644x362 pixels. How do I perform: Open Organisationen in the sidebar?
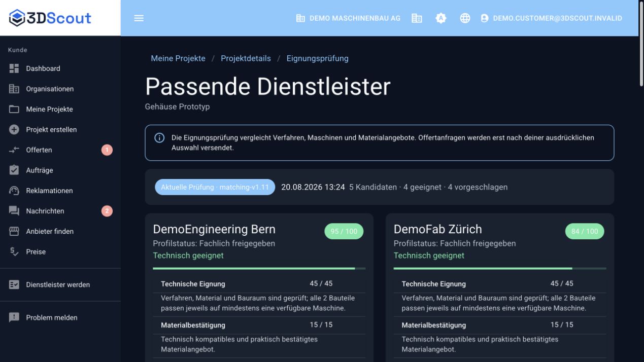pyautogui.click(x=60, y=89)
